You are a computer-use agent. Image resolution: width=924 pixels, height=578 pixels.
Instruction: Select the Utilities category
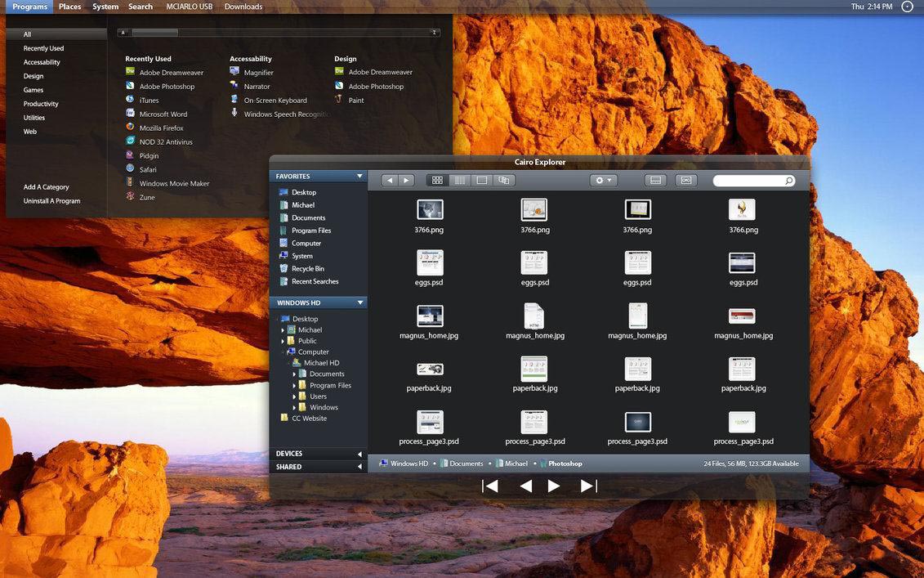[x=33, y=118]
